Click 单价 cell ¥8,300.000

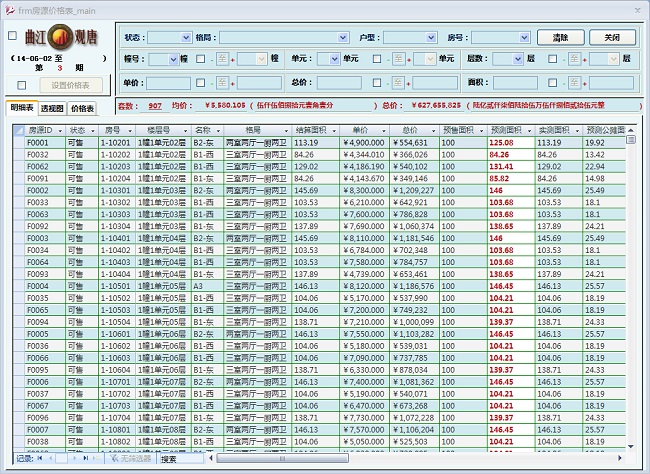tap(364, 190)
